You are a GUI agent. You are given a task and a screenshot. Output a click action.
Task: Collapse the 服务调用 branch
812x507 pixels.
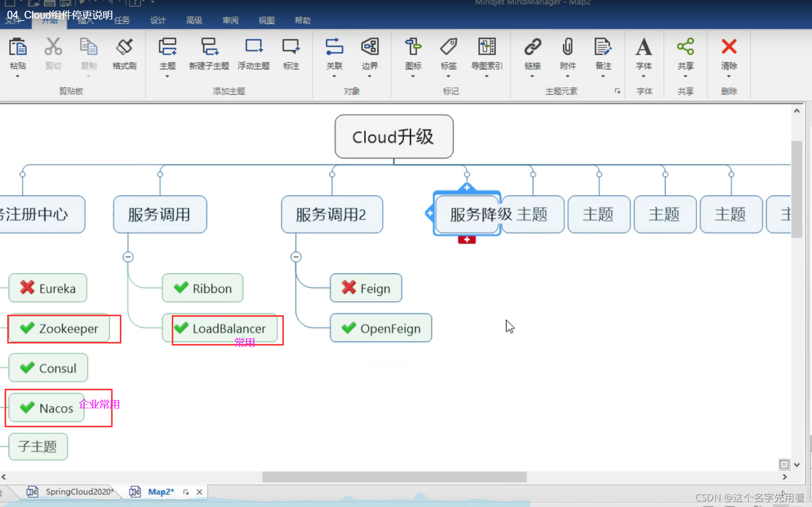pyautogui.click(x=128, y=257)
